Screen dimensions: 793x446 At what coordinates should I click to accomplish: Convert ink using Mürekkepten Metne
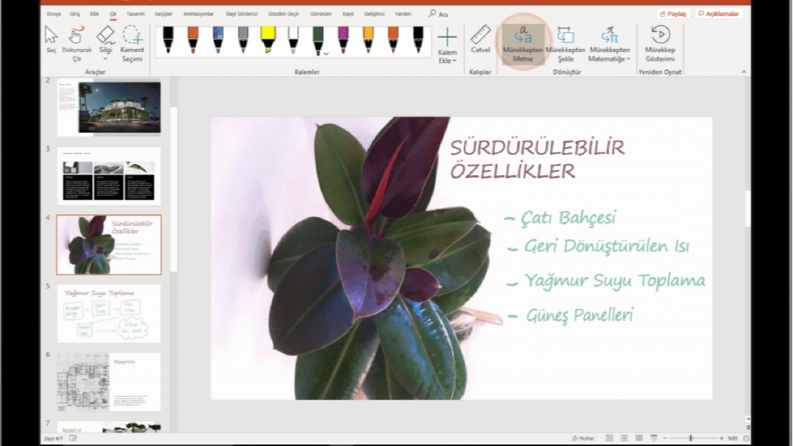point(523,44)
